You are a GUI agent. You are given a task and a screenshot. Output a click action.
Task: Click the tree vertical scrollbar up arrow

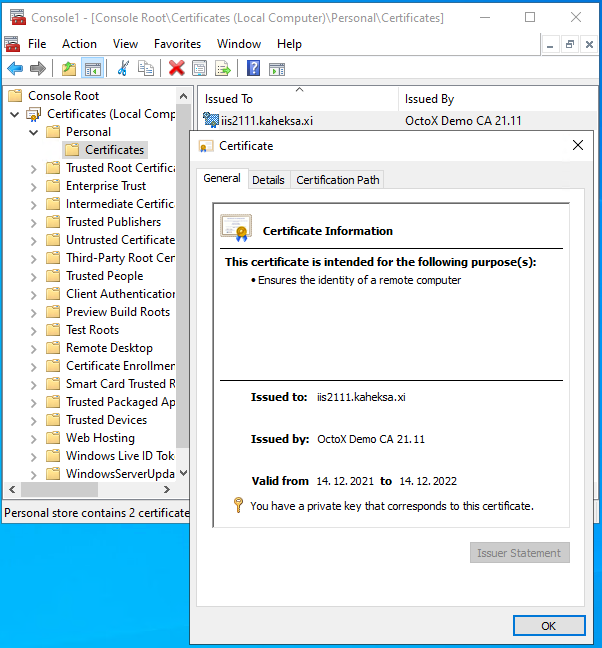pos(183,96)
